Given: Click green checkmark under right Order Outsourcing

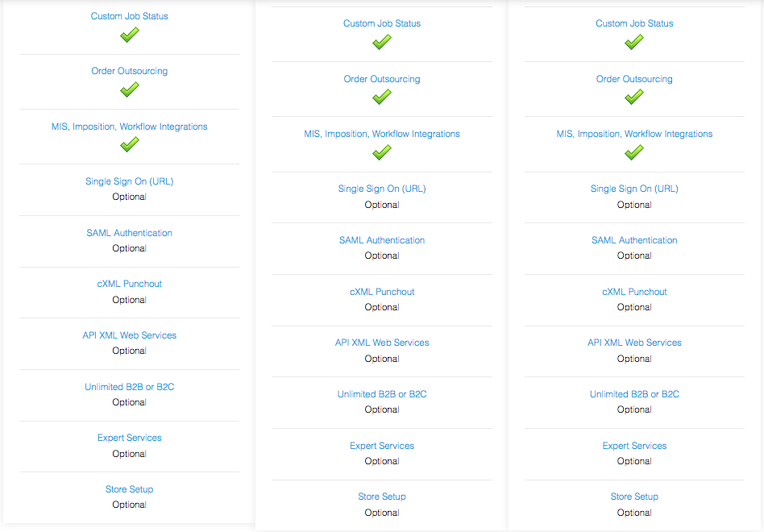Looking at the screenshot, I should click(634, 97).
